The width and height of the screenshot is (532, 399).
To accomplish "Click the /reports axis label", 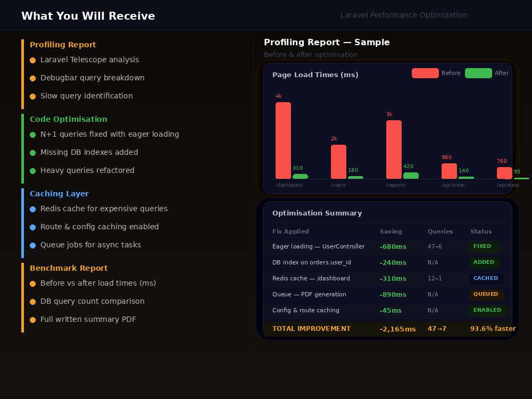I will (x=395, y=185).
